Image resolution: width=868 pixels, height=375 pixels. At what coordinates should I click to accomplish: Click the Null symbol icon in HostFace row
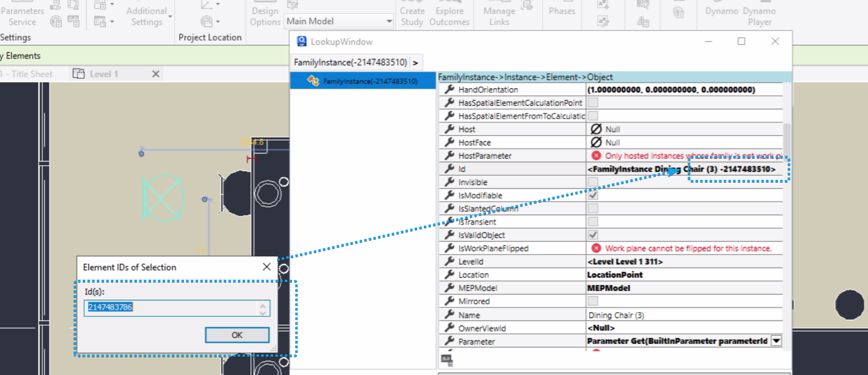pyautogui.click(x=596, y=142)
